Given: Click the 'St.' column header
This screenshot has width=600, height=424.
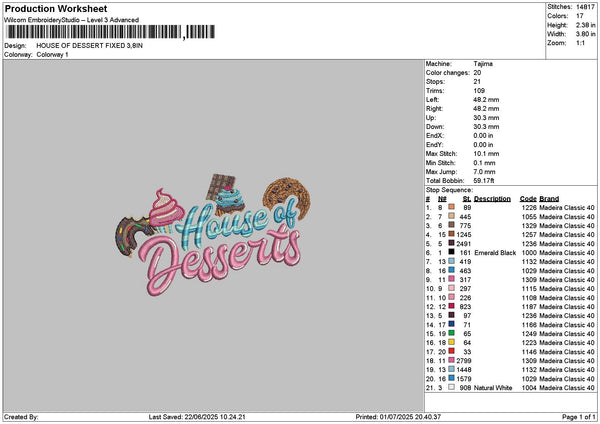Looking at the screenshot, I should click(x=467, y=199).
